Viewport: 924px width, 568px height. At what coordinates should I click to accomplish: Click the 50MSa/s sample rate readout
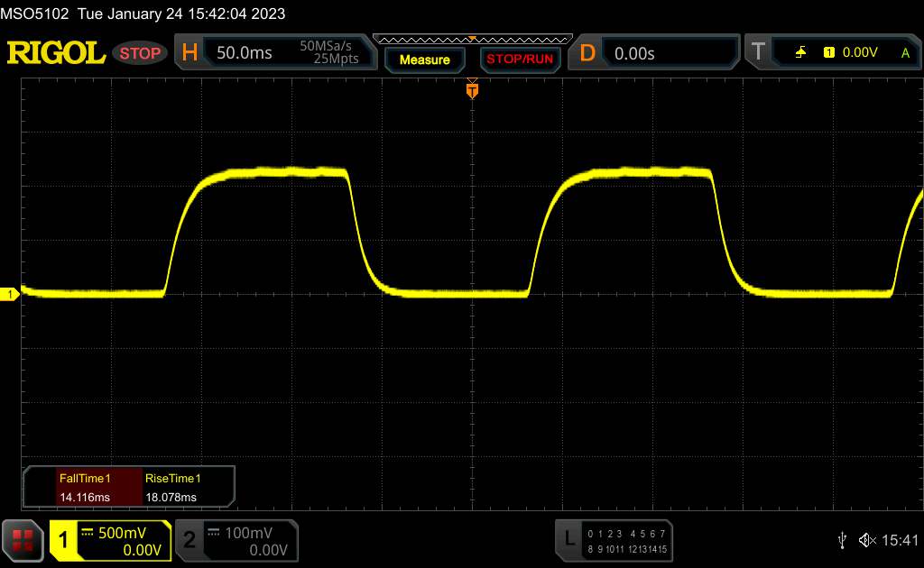coord(325,46)
